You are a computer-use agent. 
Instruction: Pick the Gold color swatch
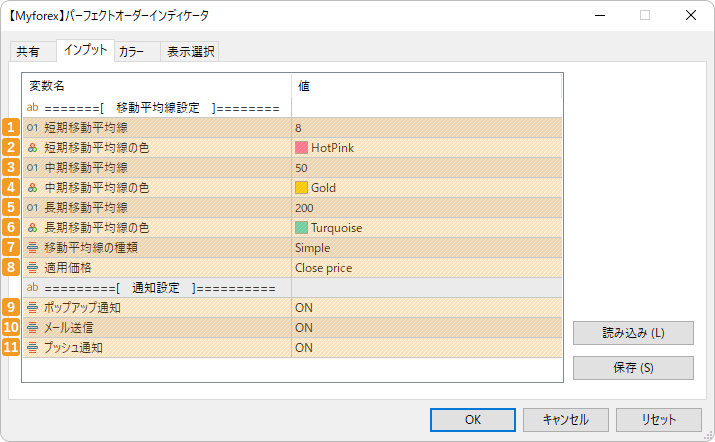(301, 187)
